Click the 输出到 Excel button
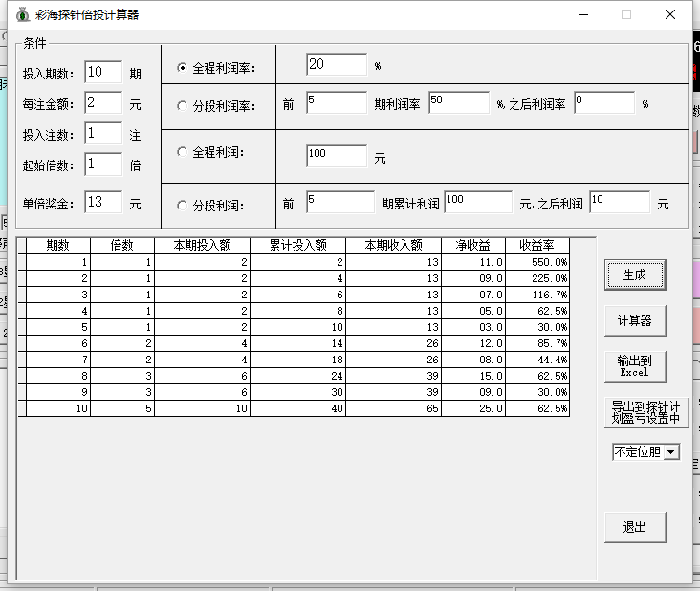The width and height of the screenshot is (700, 591). click(x=634, y=366)
